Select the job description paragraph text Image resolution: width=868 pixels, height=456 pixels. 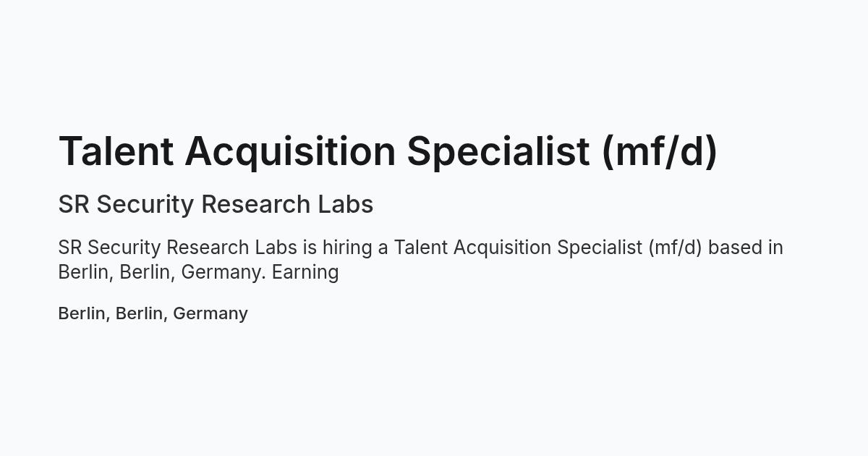click(421, 260)
